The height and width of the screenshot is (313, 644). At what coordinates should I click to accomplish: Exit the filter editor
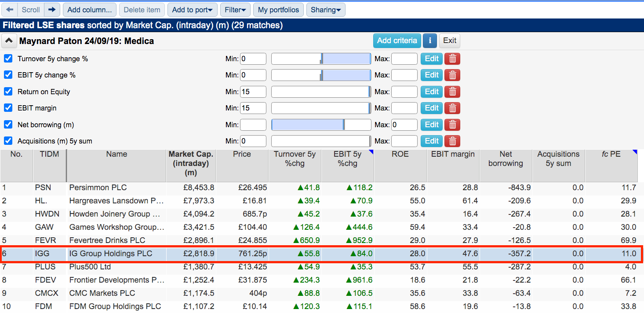click(x=450, y=41)
